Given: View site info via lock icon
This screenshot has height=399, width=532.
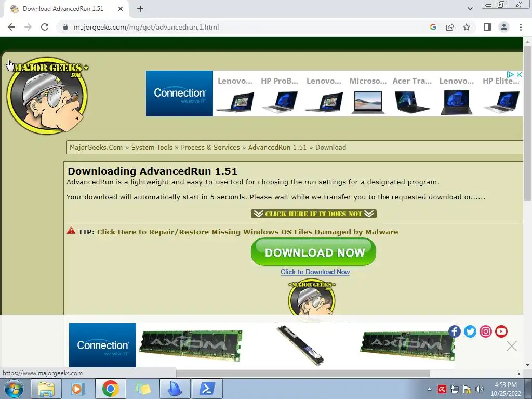Looking at the screenshot, I should (65, 27).
